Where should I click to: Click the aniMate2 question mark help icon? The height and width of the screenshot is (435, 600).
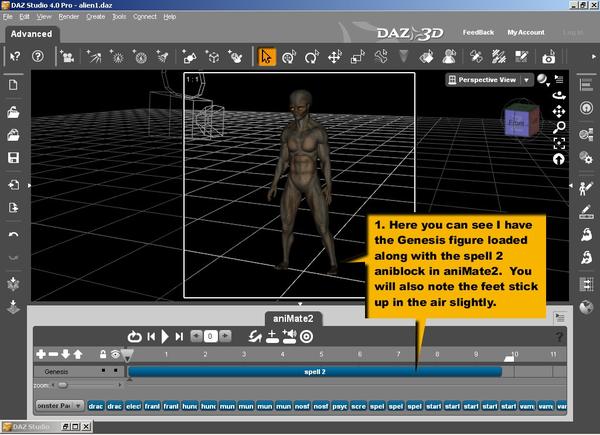click(559, 337)
